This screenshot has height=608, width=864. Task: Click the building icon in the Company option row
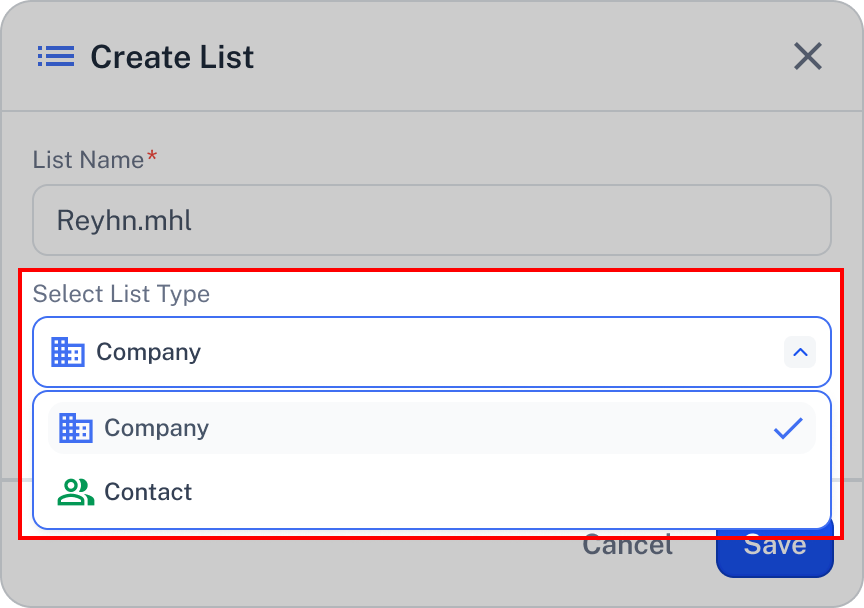click(x=76, y=428)
